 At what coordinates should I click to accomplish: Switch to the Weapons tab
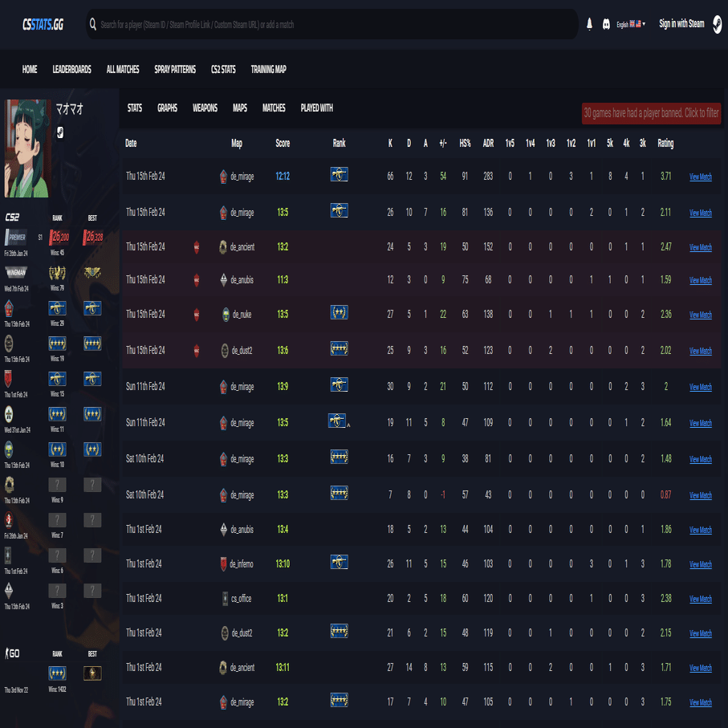205,108
